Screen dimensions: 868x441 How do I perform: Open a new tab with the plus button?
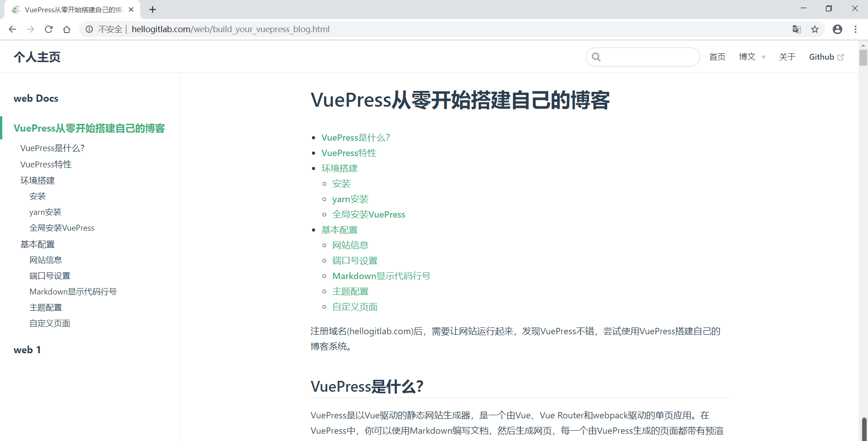point(152,9)
